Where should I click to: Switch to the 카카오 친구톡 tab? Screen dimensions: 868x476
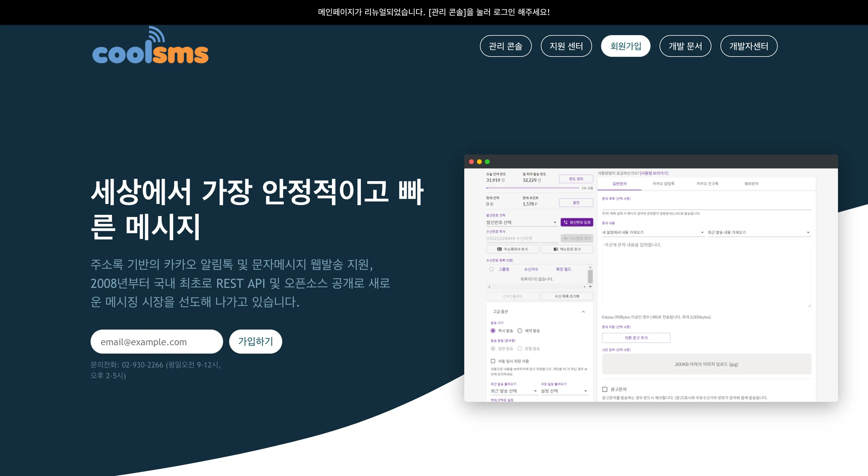(707, 184)
